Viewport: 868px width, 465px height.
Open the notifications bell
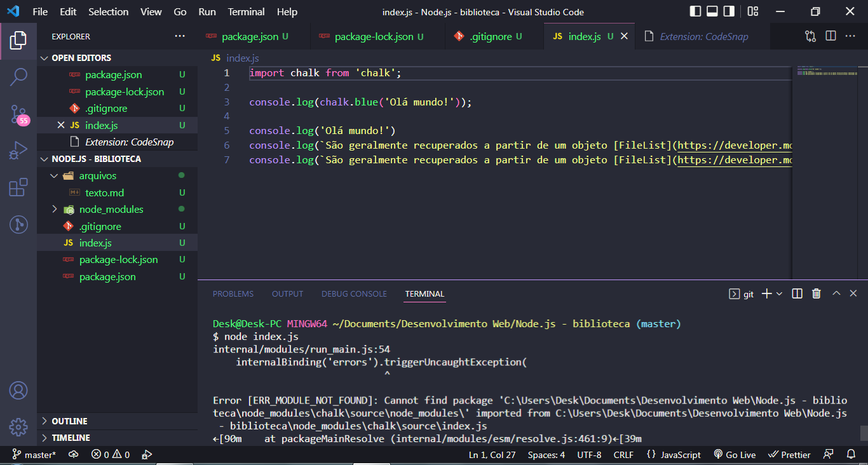click(x=851, y=455)
